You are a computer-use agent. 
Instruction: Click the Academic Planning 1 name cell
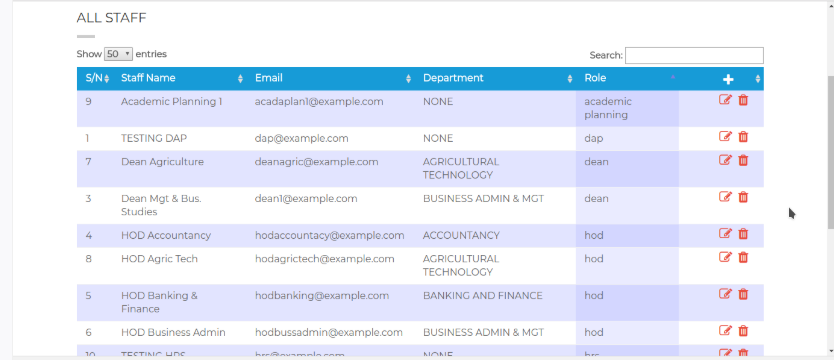pyautogui.click(x=180, y=108)
